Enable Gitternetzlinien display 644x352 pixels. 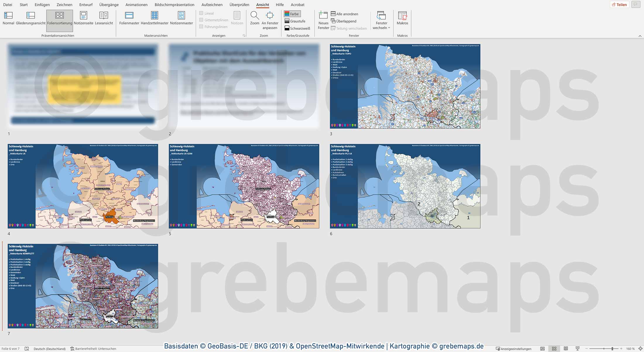coord(201,20)
